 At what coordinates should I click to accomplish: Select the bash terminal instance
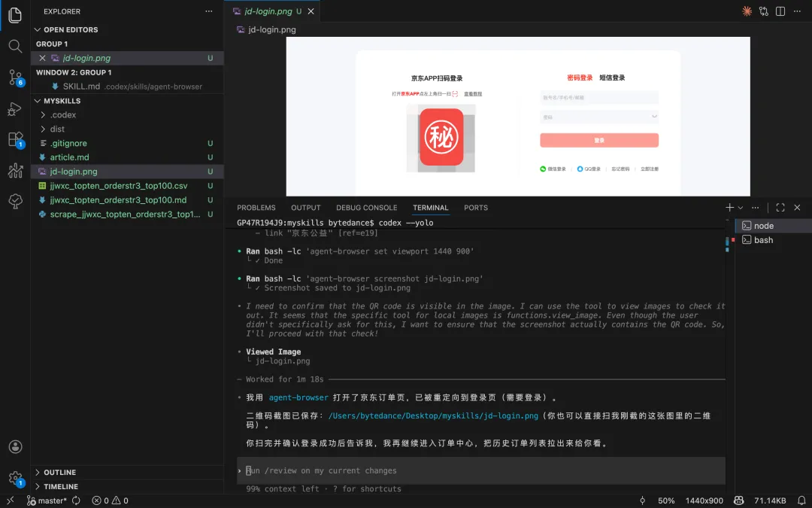[763, 240]
